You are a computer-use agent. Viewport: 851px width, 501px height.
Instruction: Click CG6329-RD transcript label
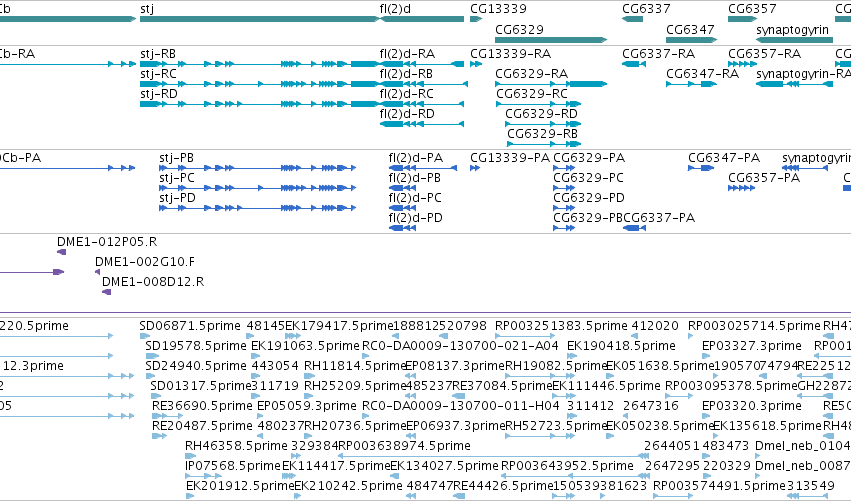(x=541, y=114)
